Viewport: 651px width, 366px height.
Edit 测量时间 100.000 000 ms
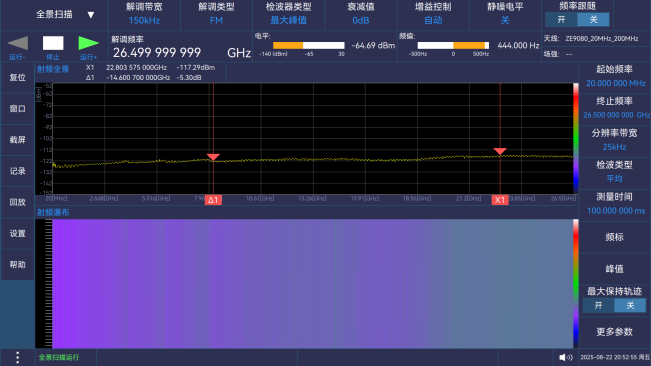[x=614, y=204]
